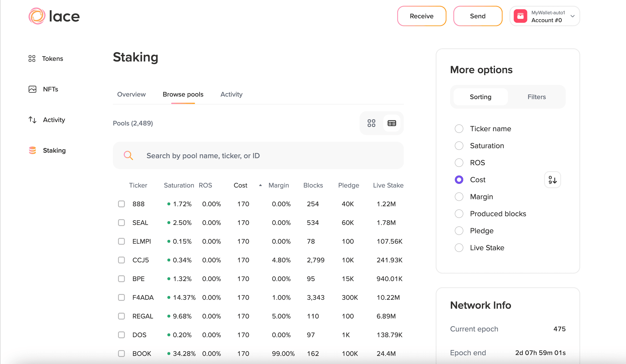Check the SEAL pool checkbox
Screen dimensions: 626x364
pos(121,223)
